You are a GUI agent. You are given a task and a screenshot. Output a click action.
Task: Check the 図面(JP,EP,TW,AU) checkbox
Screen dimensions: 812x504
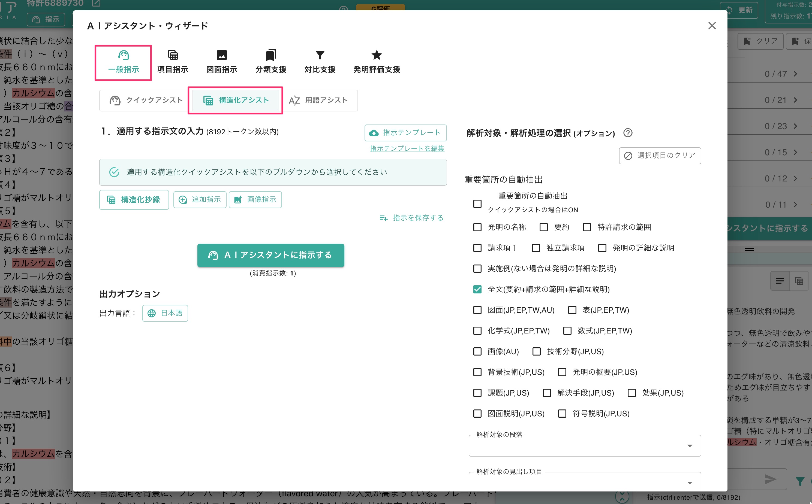pyautogui.click(x=477, y=310)
